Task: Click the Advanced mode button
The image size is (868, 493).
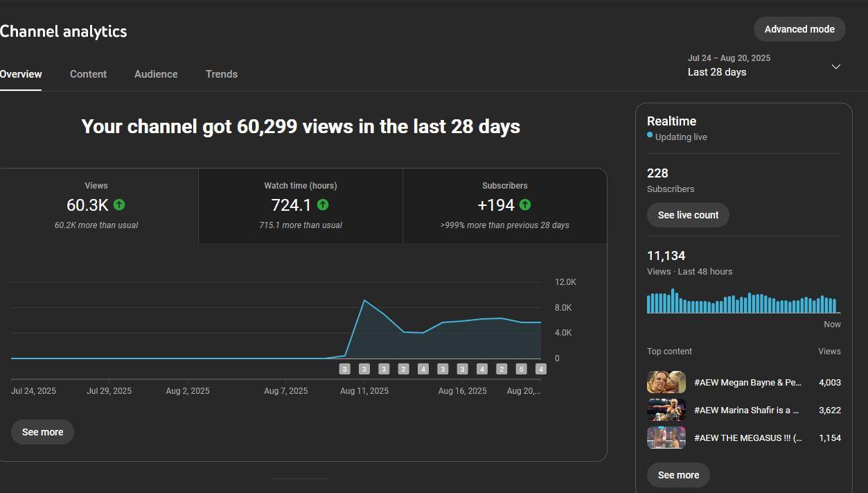Action: (x=799, y=29)
